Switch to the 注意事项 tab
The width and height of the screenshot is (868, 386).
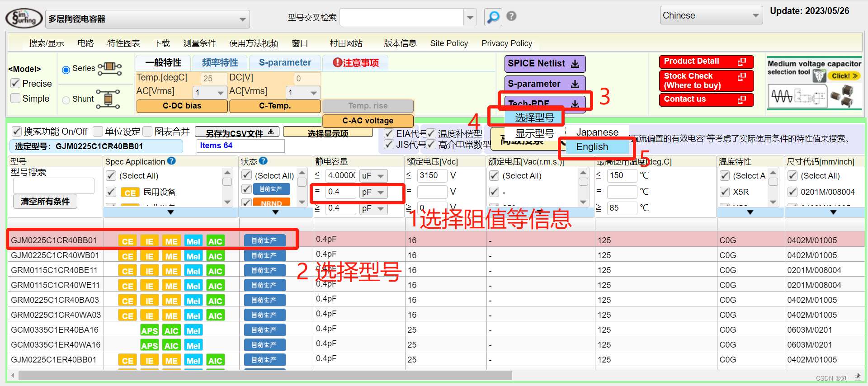tap(356, 62)
